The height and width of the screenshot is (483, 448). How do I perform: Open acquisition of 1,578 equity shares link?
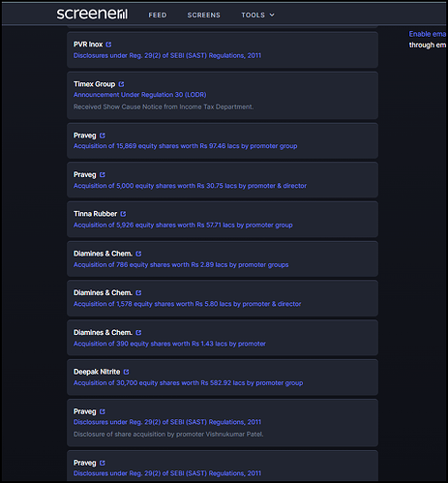tap(188, 304)
